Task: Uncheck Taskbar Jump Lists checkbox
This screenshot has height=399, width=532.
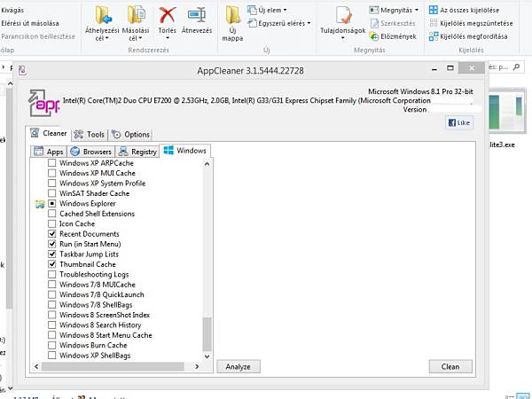Action: pyautogui.click(x=52, y=254)
